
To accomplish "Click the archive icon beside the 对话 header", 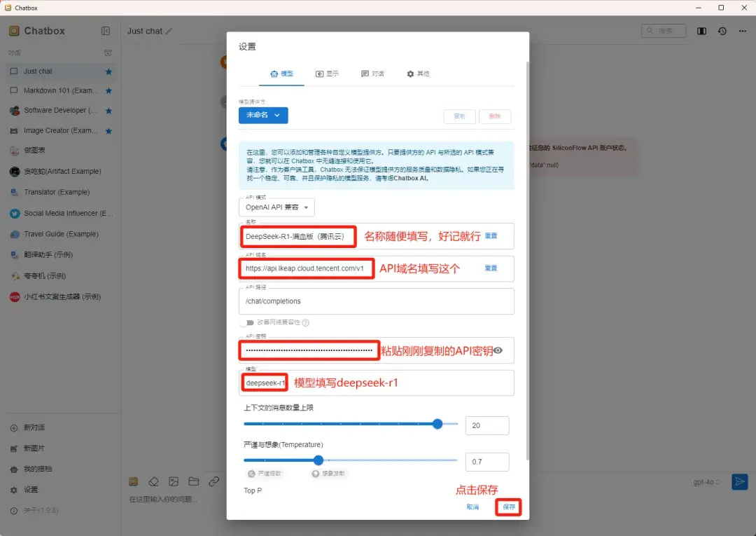I will point(108,53).
